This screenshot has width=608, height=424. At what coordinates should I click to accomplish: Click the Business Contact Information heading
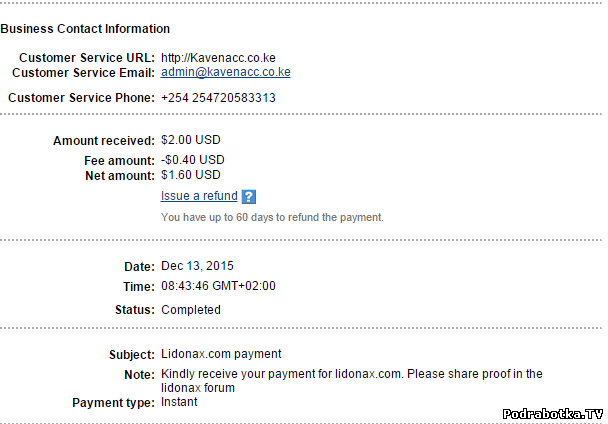click(x=85, y=29)
